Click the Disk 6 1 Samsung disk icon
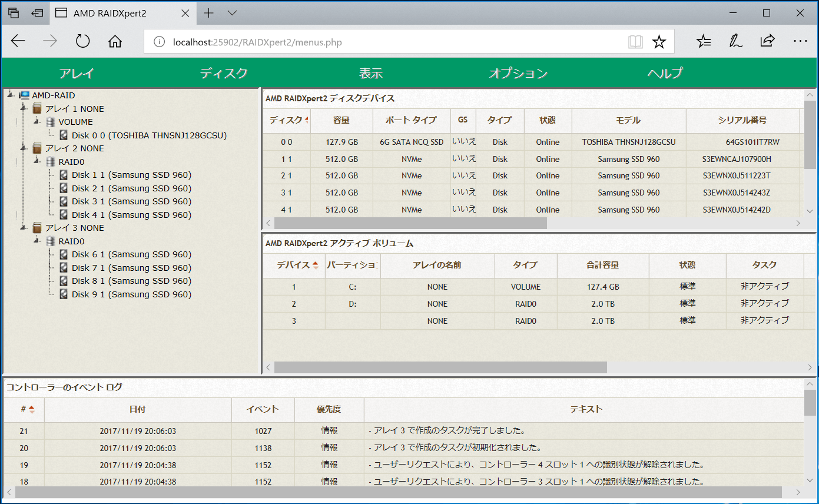This screenshot has height=504, width=819. pos(64,254)
